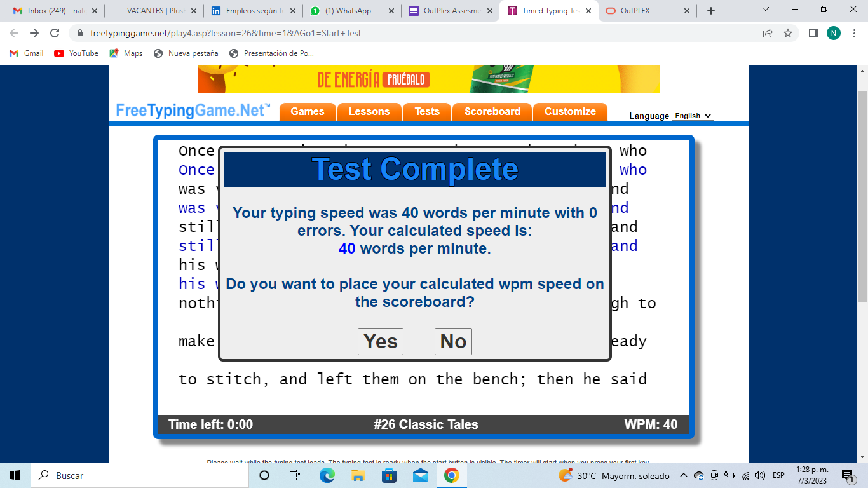Click the Chrome taskbar icon
Screen dimensions: 868x488
click(451, 475)
